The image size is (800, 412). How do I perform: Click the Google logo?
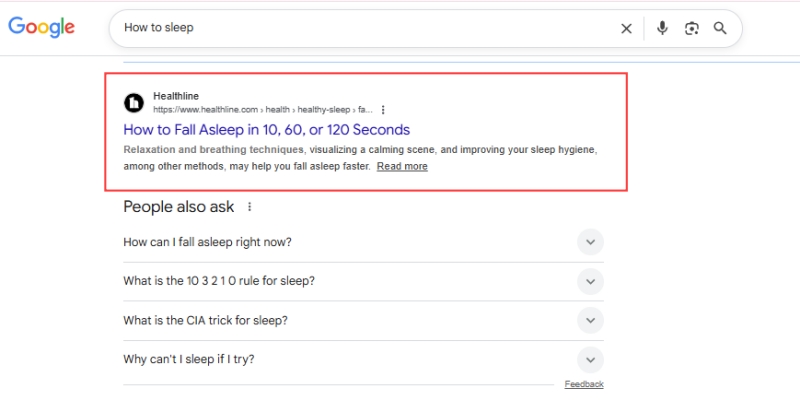[41, 28]
